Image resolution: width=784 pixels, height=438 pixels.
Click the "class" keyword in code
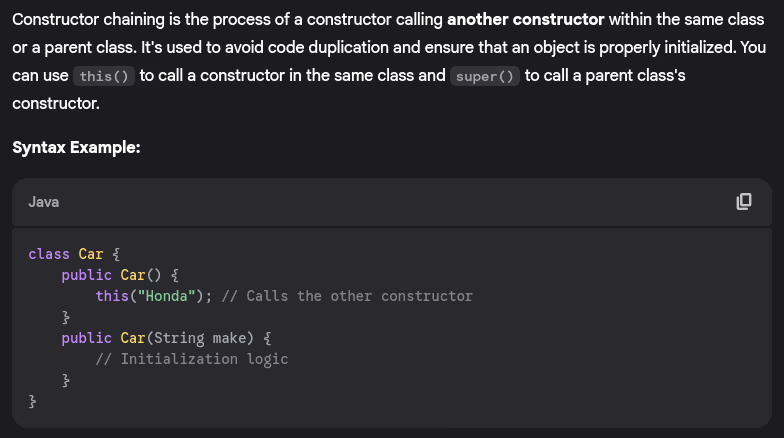click(x=49, y=254)
